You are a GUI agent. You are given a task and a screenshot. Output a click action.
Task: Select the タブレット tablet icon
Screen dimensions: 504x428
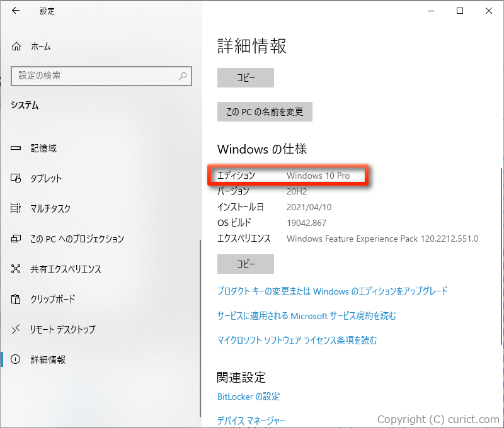(x=16, y=178)
